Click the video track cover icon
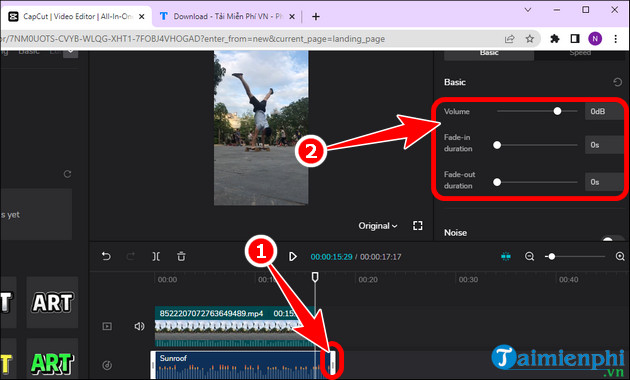The height and width of the screenshot is (380, 630). pos(107,326)
